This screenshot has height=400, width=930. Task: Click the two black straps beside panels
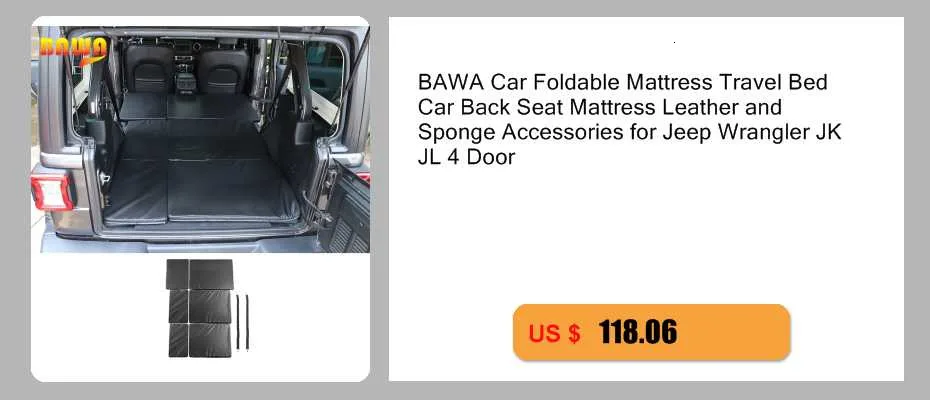(x=242, y=322)
